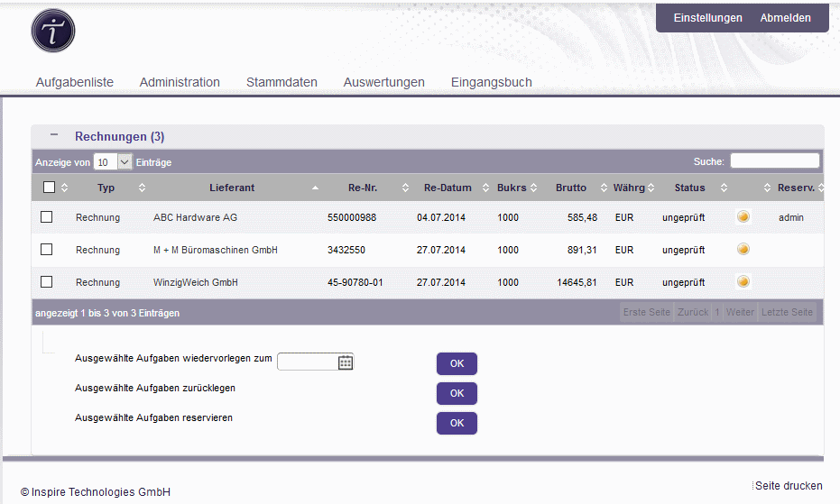Sort by Status column arrows
Viewport: 840px width, 504px height.
pyautogui.click(x=724, y=188)
